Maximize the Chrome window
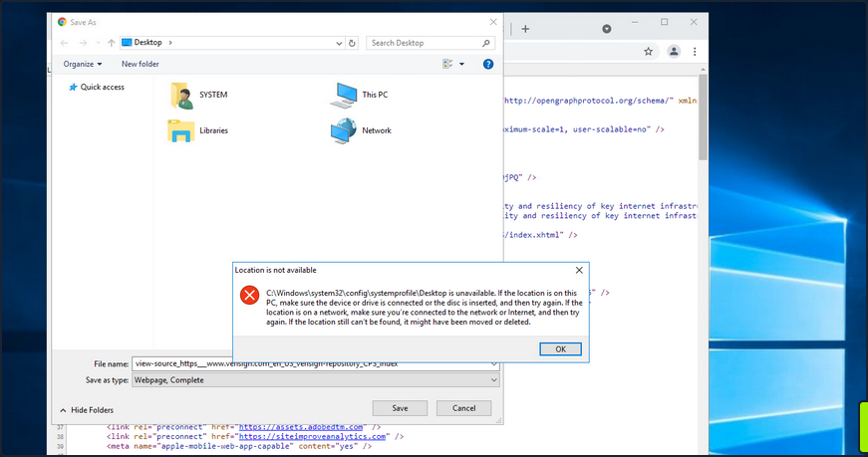The height and width of the screenshot is (457, 868). click(x=665, y=22)
